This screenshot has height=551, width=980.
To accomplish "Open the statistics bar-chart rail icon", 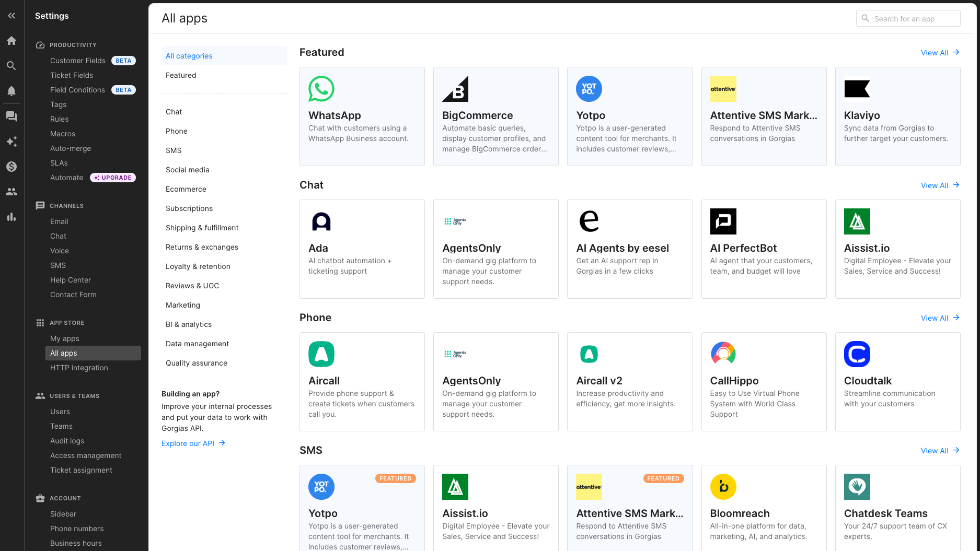I will pyautogui.click(x=11, y=217).
